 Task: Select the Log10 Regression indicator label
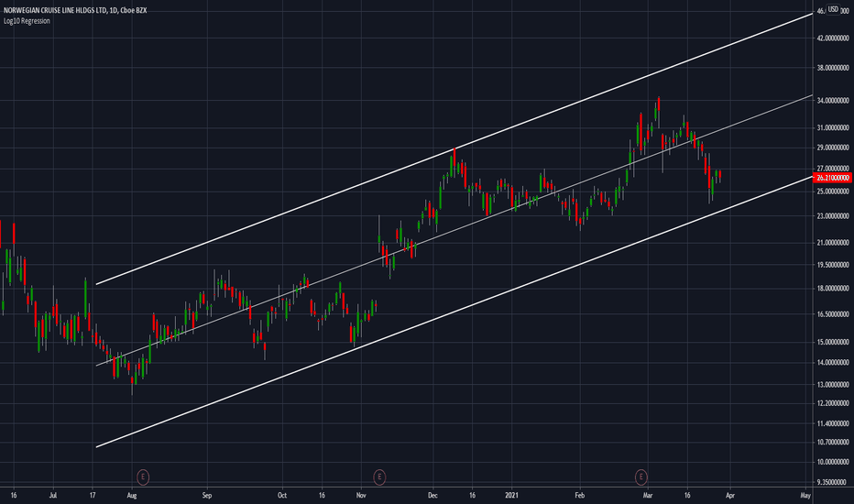(x=27, y=21)
